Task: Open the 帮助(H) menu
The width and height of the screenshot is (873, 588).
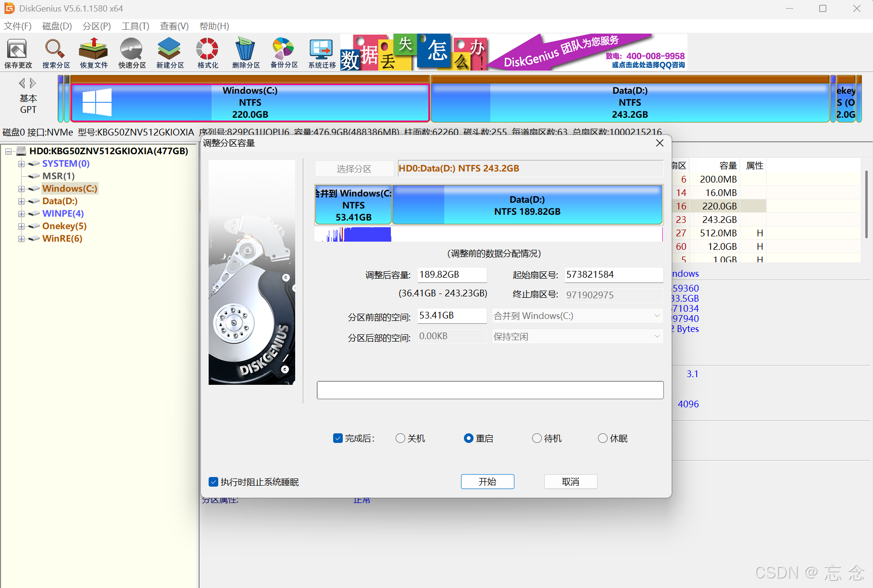Action: coord(214,26)
